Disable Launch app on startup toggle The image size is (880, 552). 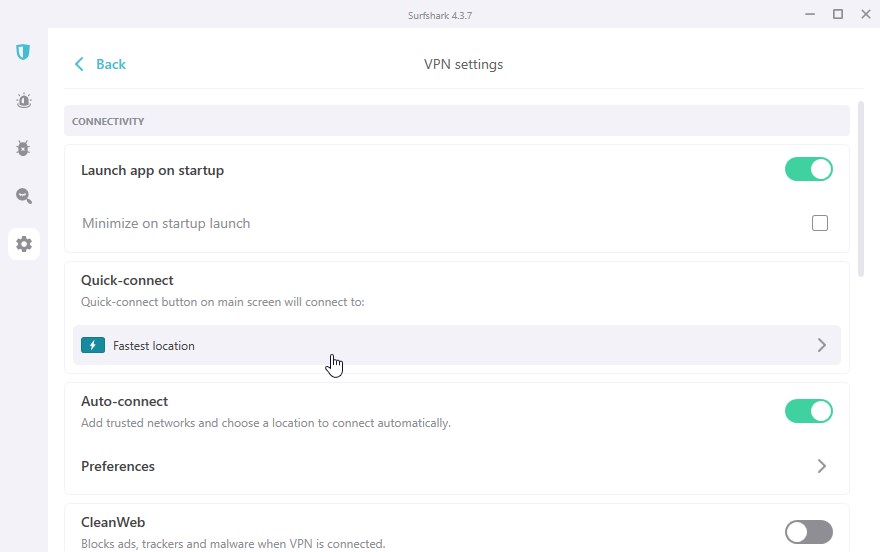(x=808, y=169)
